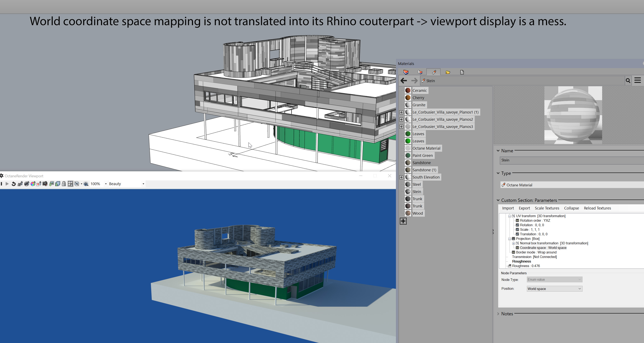Image resolution: width=644 pixels, height=343 pixels.
Task: Go back with the left arrow button
Action: click(x=404, y=80)
